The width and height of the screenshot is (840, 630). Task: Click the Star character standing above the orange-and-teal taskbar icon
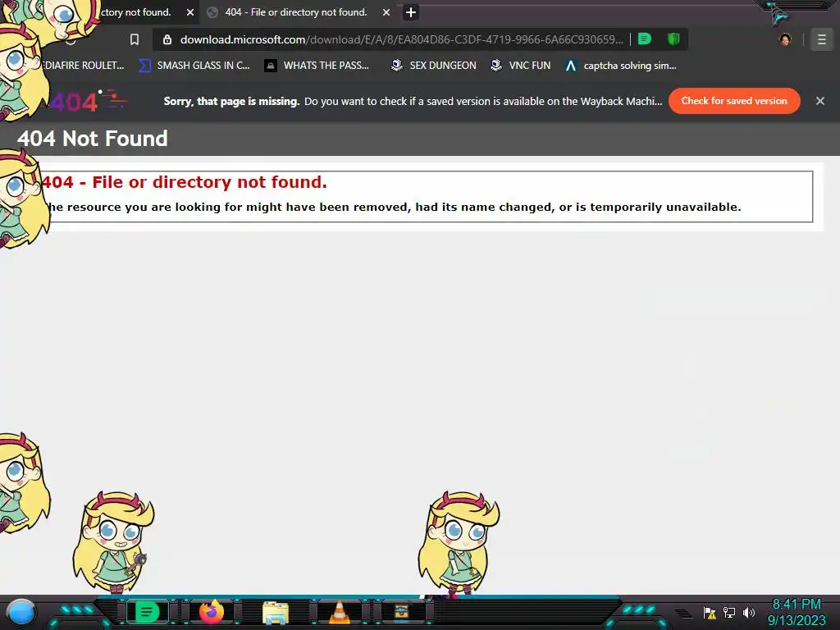tap(459, 542)
